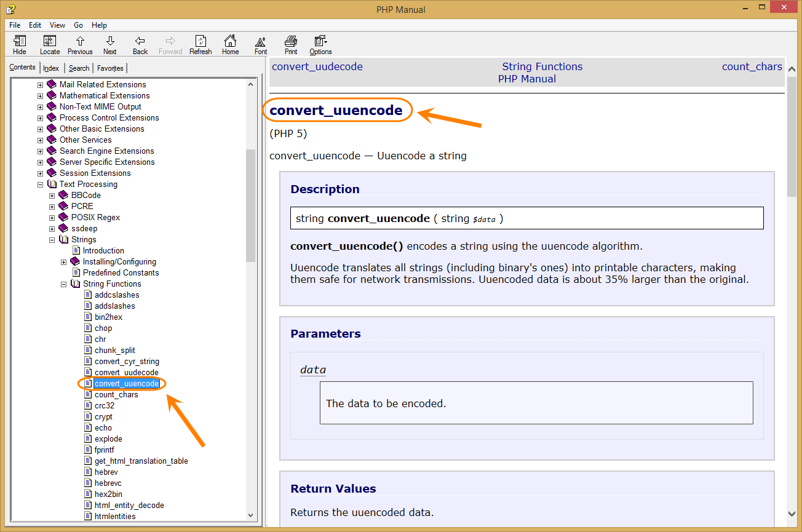The height and width of the screenshot is (532, 802).
Task: Open the echo tree topic
Action: pos(103,427)
